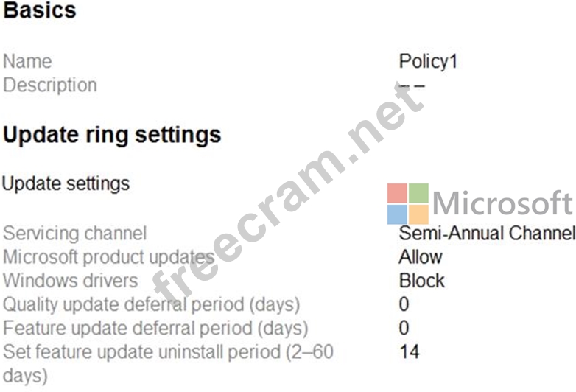Click Quality update deferral period label

point(151,304)
